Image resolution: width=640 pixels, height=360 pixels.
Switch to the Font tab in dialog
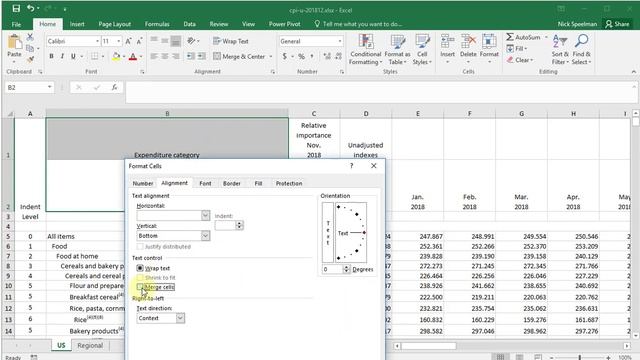click(x=205, y=184)
